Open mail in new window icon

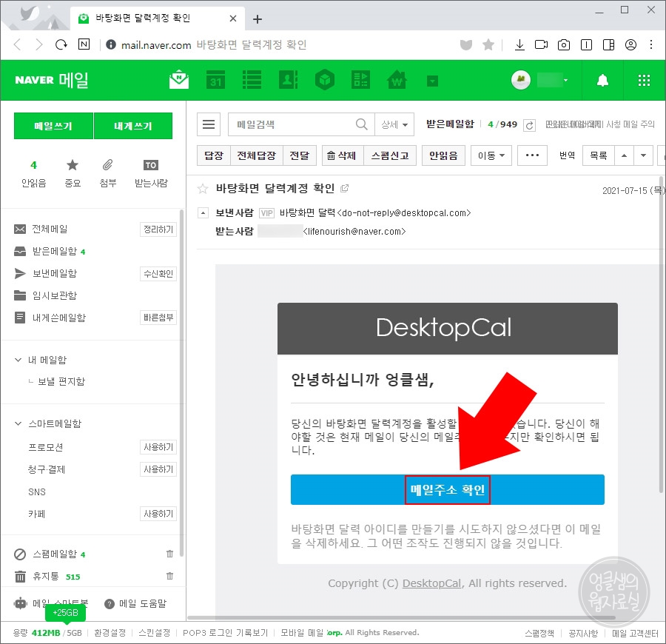344,188
